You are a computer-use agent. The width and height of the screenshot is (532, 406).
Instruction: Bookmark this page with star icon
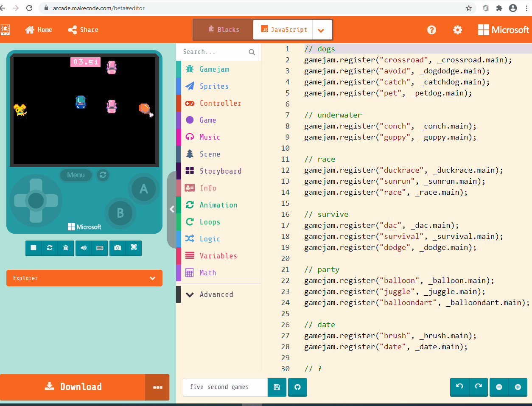tap(469, 8)
